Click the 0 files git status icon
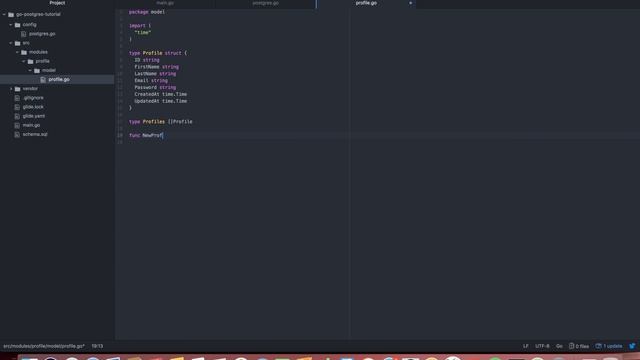The height and width of the screenshot is (360, 640). coord(571,346)
